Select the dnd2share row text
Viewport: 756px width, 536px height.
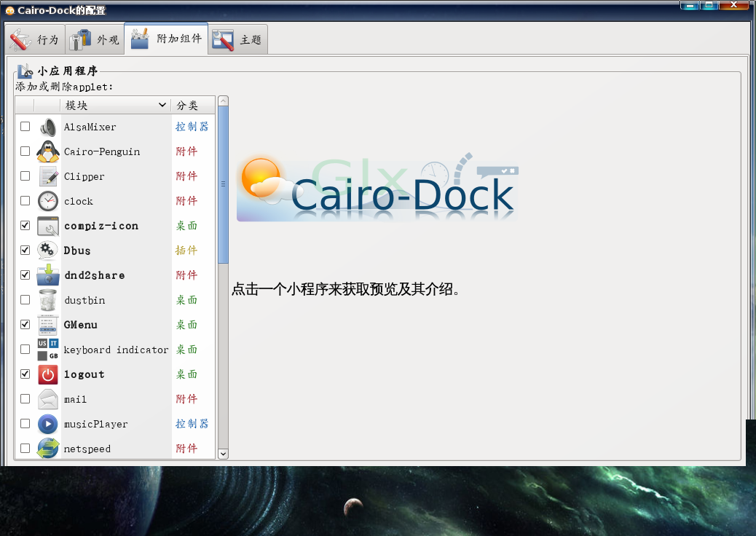click(95, 276)
